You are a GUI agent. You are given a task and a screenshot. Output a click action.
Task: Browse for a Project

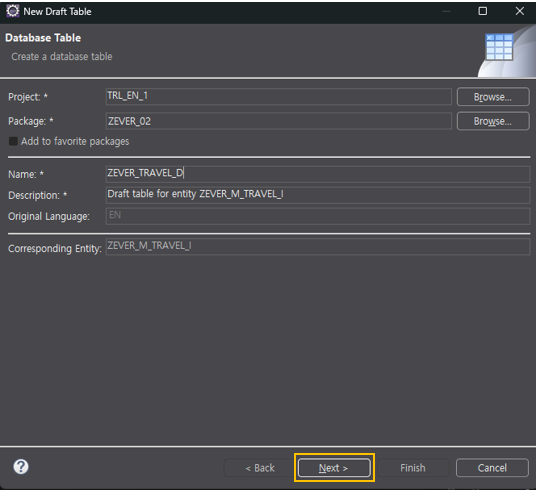click(493, 97)
